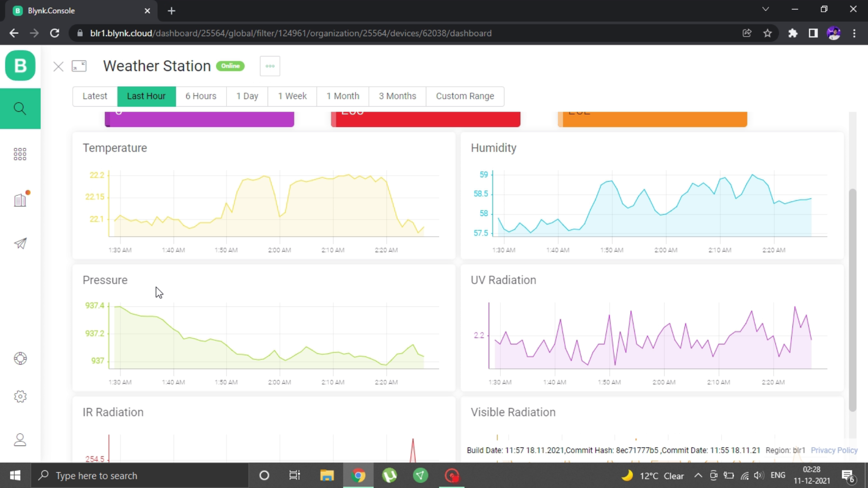This screenshot has width=868, height=488.
Task: Open the three-dots device actions menu
Action: coord(270,66)
